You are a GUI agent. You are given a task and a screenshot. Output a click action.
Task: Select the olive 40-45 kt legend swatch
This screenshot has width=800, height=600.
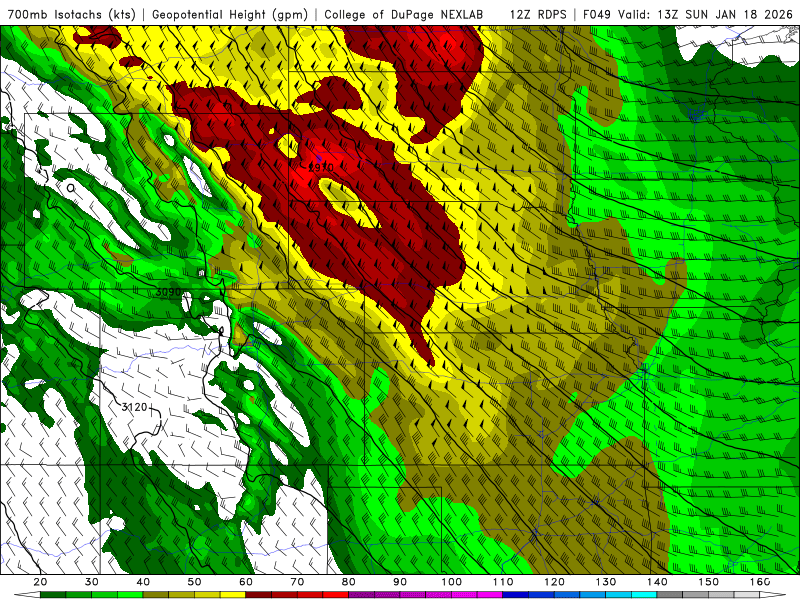[156, 595]
